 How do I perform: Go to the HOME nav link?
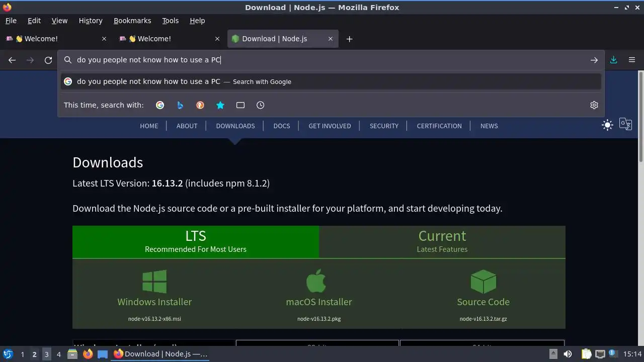149,126
